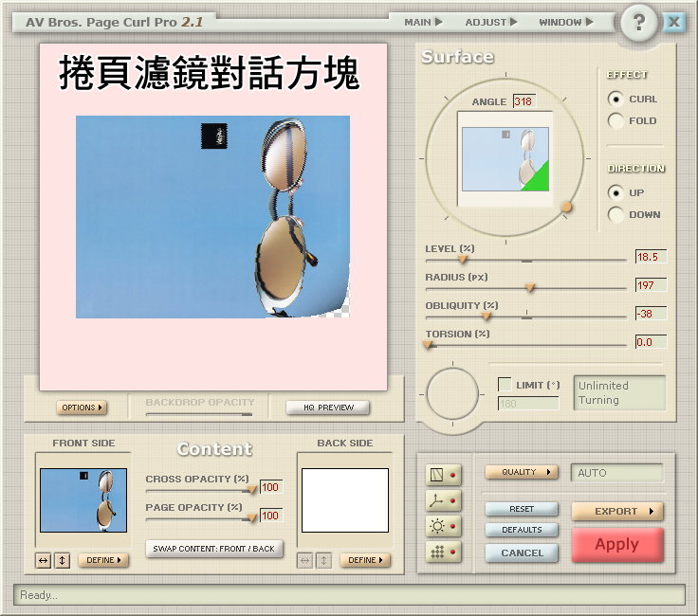The height and width of the screenshot is (616, 698).
Task: Click the orange angle dial handle
Action: coord(567,207)
